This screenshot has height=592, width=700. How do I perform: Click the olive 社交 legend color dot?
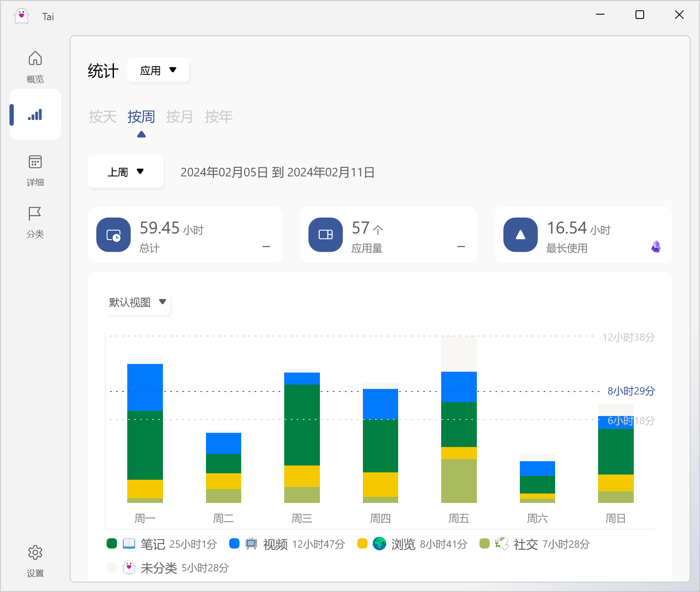(x=485, y=543)
